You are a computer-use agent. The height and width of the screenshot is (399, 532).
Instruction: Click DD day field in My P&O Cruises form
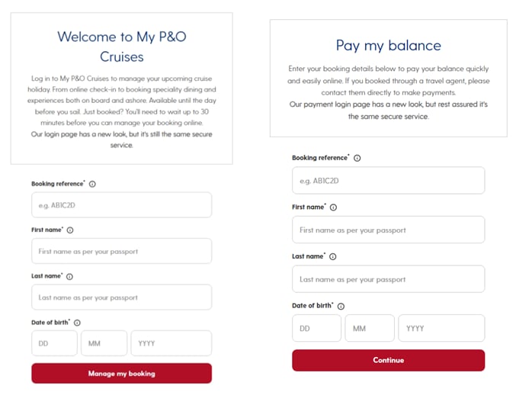click(54, 343)
